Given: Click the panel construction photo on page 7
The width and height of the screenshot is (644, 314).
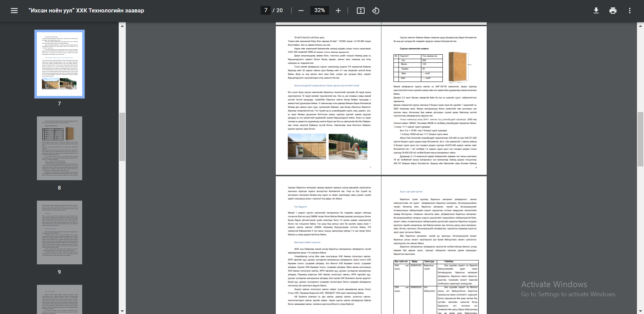Looking at the screenshot, I should pos(348,147).
